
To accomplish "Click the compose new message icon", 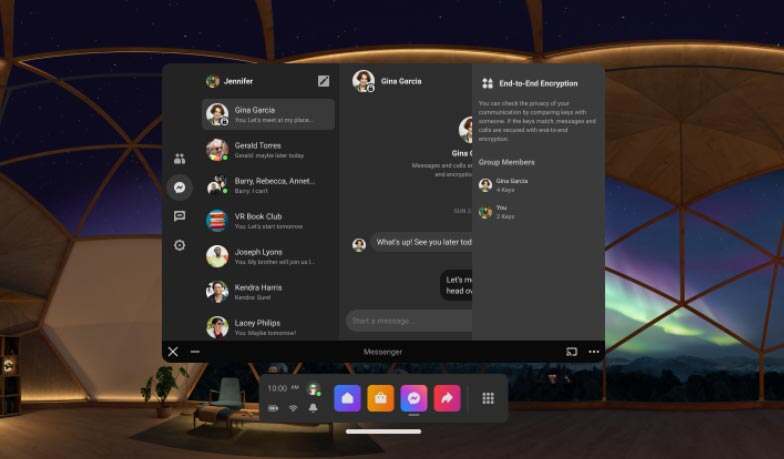I will click(x=323, y=81).
